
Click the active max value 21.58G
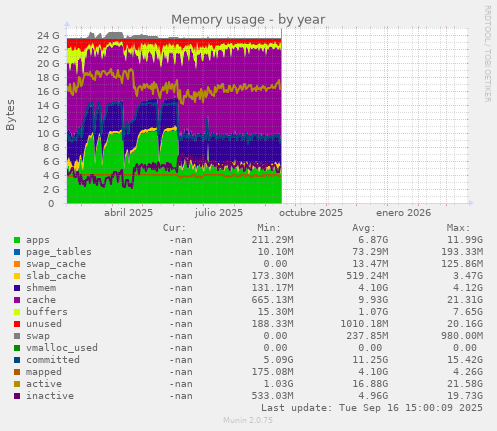[x=465, y=384]
